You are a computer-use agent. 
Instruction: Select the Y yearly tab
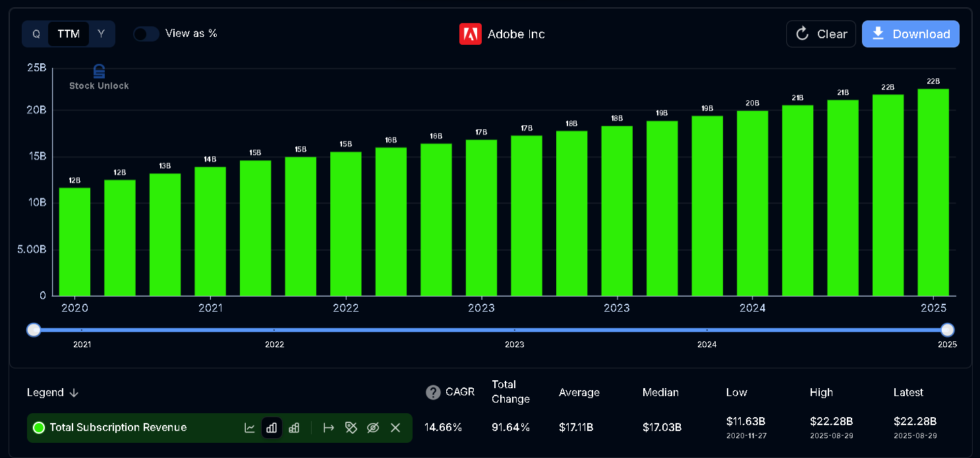tap(101, 34)
